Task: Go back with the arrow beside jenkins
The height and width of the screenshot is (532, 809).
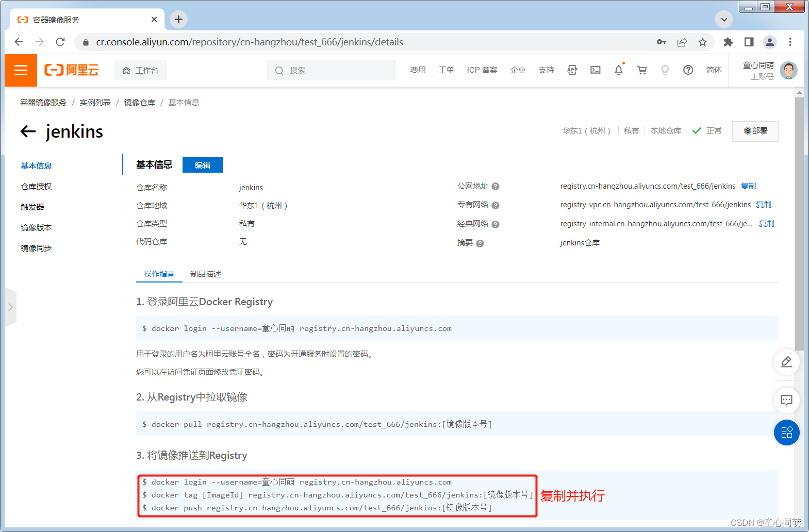Action: coord(28,131)
